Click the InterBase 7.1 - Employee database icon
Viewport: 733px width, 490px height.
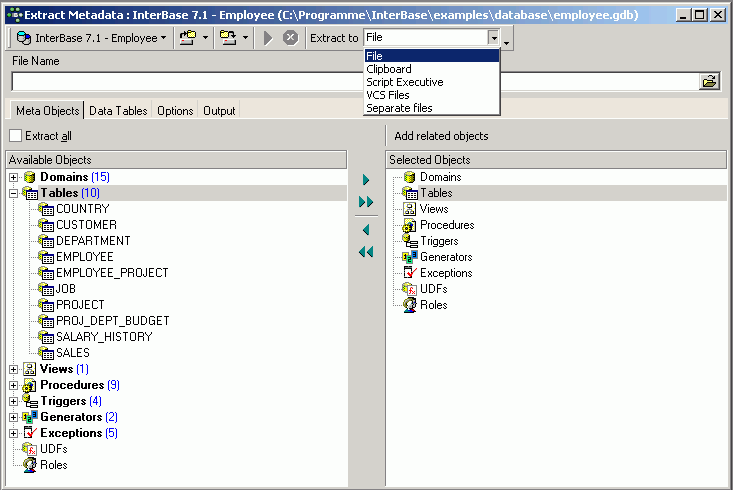click(x=23, y=38)
